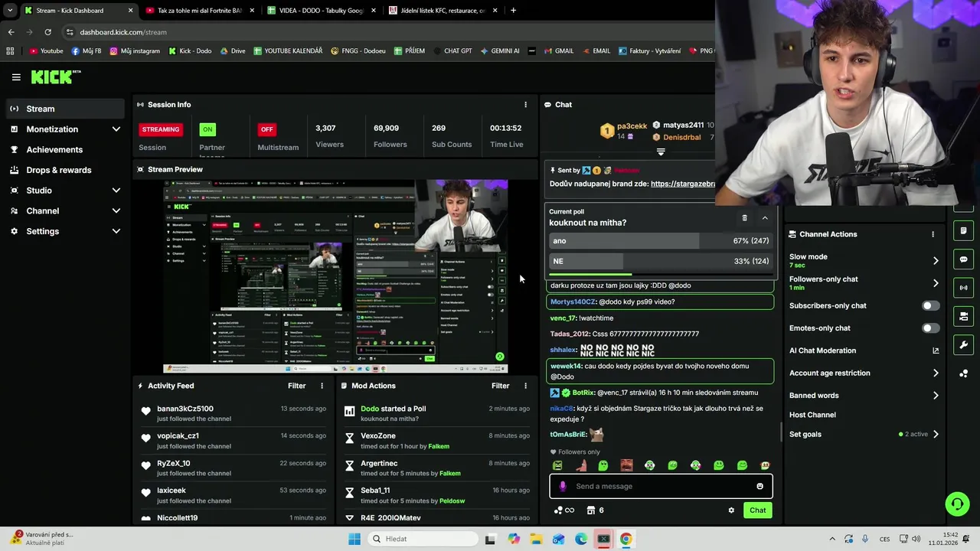Open YOUTUBE KALENDÁŘ bookmark

pos(288,51)
